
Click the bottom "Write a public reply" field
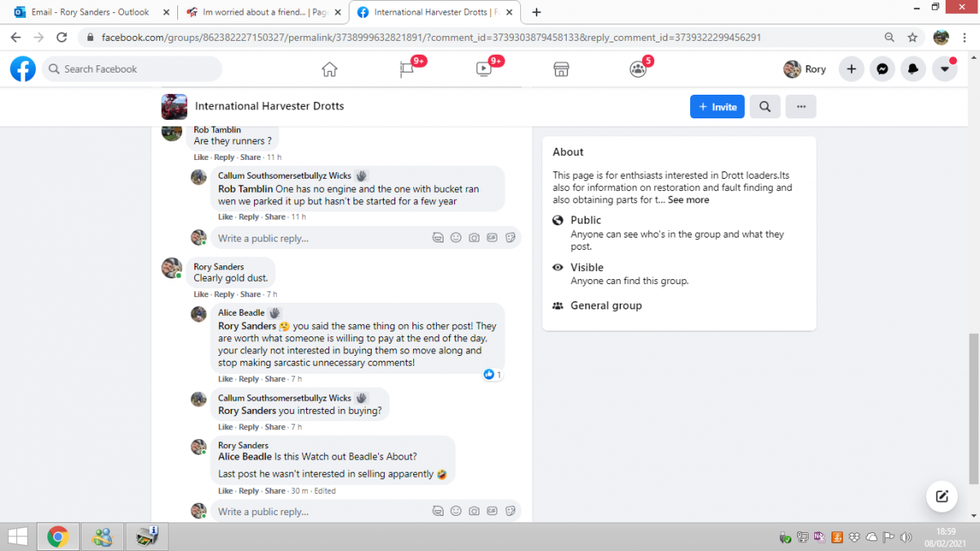[x=366, y=512]
